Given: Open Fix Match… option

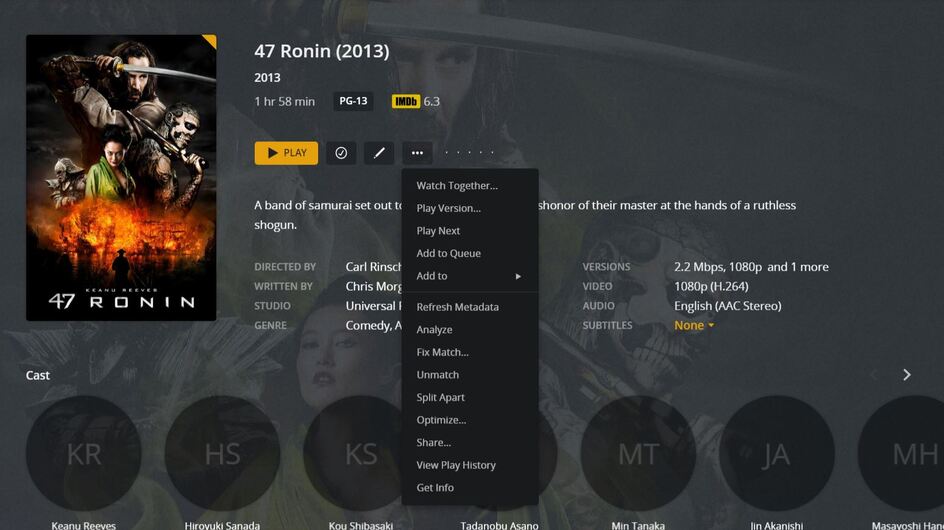Looking at the screenshot, I should [470, 352].
